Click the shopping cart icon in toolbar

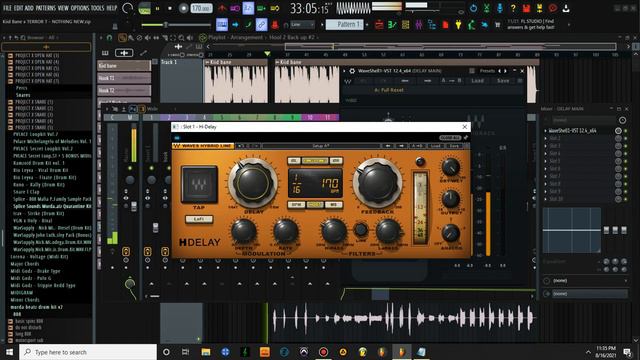pos(498,25)
